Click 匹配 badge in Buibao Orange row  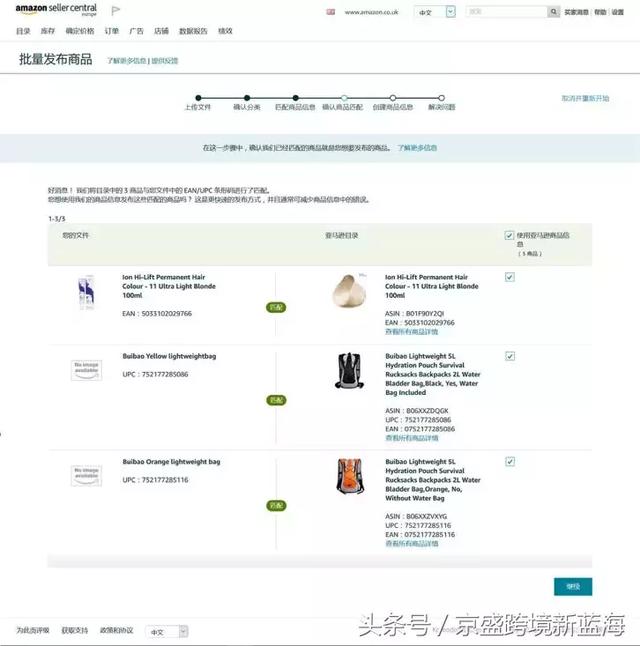tap(276, 506)
